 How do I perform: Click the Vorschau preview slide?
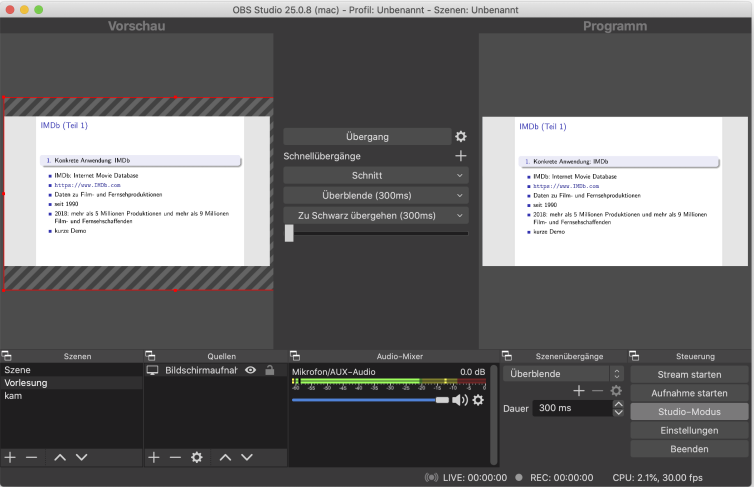pos(137,191)
